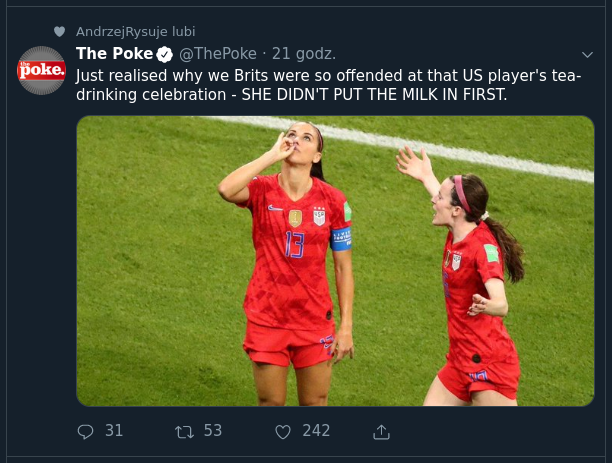Click The Poke verified badge

point(164,54)
